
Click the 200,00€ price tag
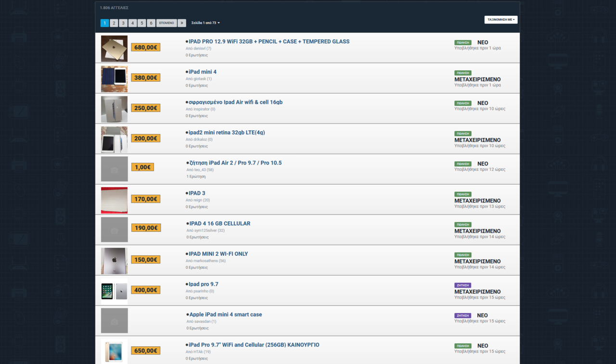[x=146, y=138]
